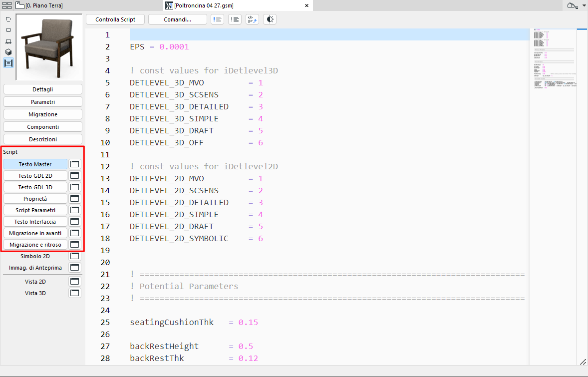Click the quad tab overview icon top-left
Image resolution: width=588 pixels, height=377 pixels.
pyautogui.click(x=7, y=5)
